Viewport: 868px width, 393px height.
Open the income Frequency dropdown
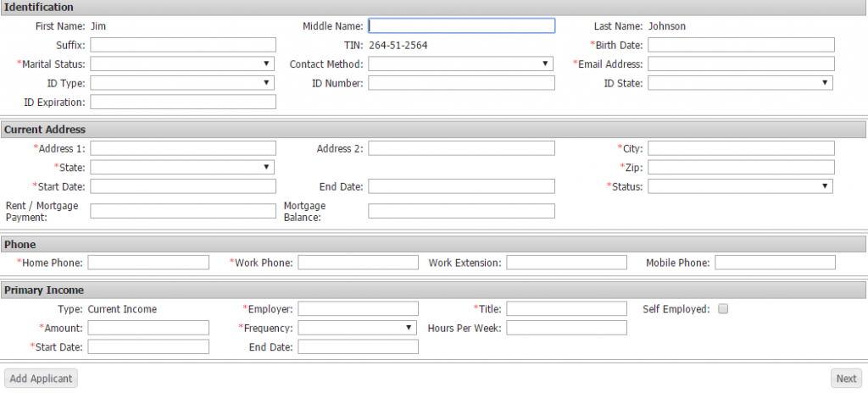click(357, 329)
